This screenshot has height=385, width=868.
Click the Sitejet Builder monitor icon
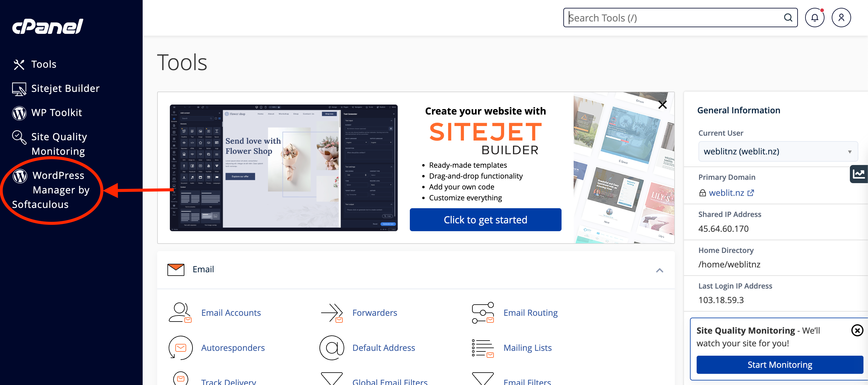19,89
